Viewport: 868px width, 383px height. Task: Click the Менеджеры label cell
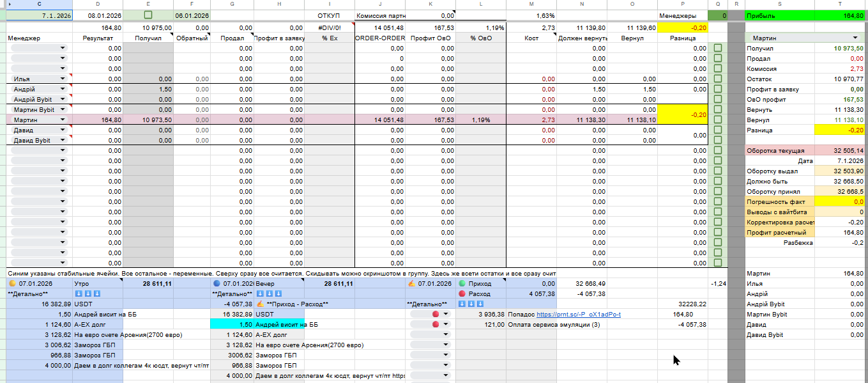pos(683,15)
